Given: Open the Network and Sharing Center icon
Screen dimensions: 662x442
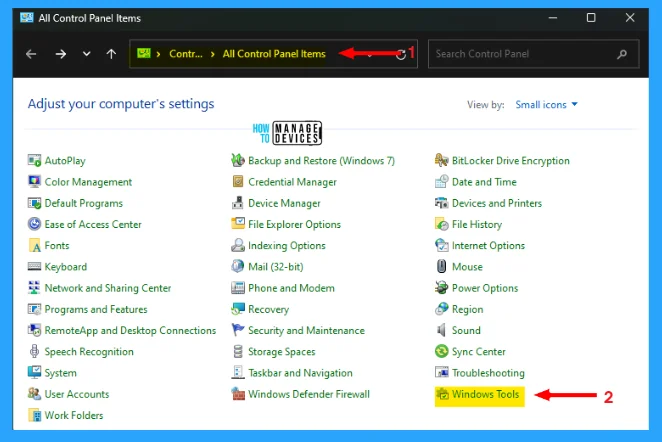Looking at the screenshot, I should pyautogui.click(x=34, y=288).
